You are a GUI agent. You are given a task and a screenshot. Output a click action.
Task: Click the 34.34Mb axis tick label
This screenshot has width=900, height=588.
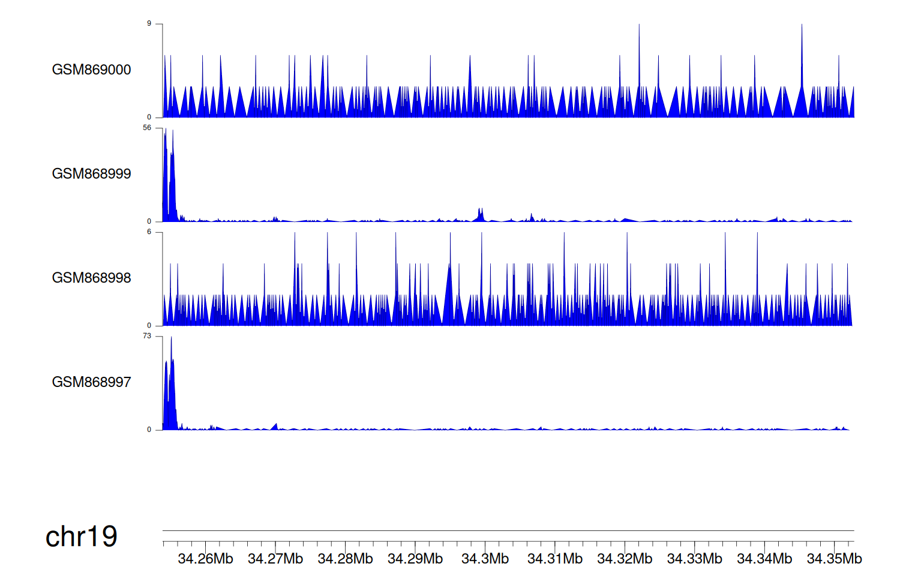click(x=764, y=559)
